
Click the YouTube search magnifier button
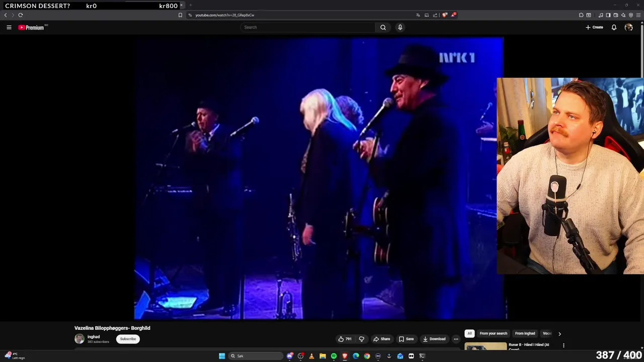point(383,27)
